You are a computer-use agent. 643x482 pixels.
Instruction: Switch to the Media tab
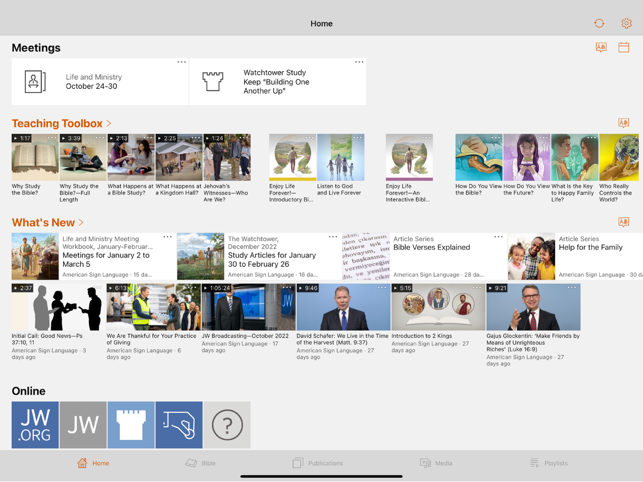point(436,463)
